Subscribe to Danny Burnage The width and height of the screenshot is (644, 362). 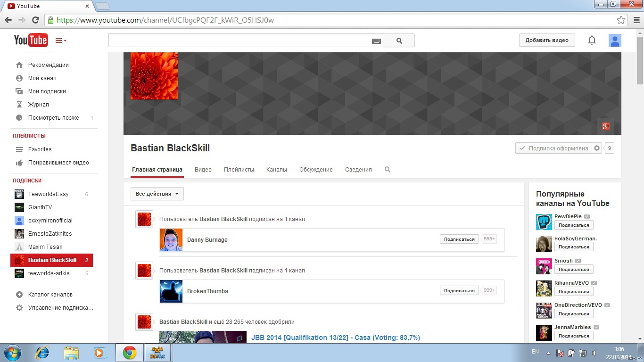(x=459, y=239)
